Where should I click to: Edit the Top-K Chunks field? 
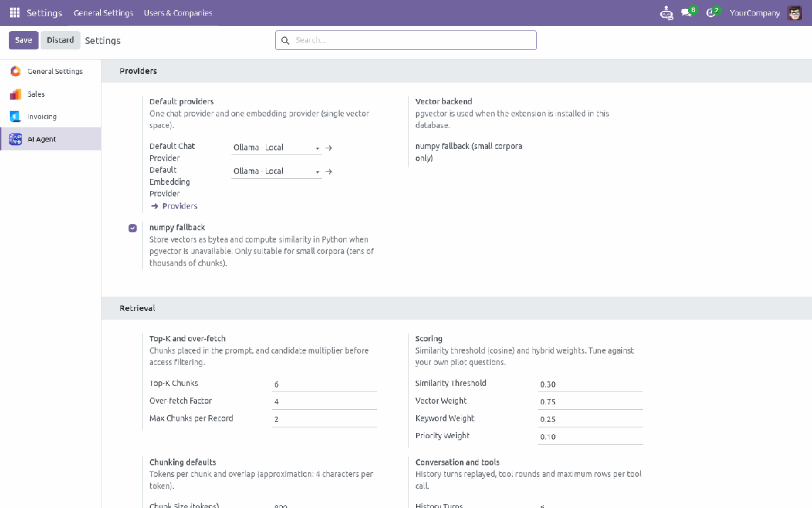pyautogui.click(x=324, y=384)
